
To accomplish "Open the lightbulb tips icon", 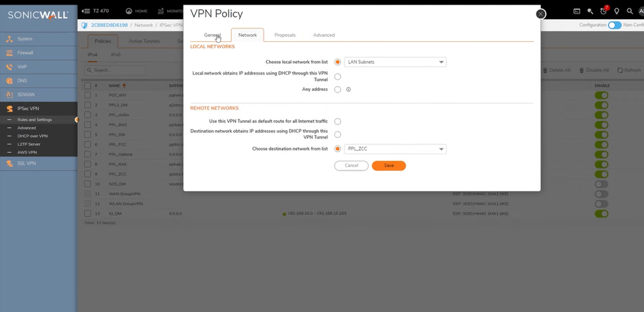I will click(617, 11).
